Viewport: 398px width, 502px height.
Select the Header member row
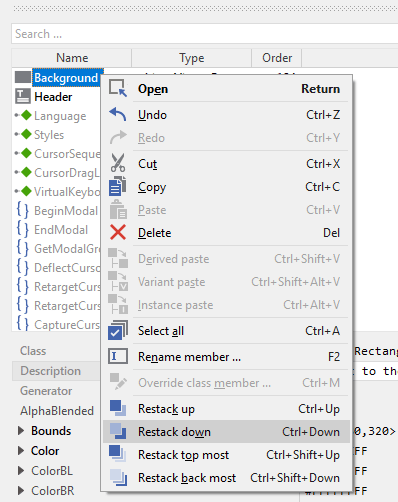coord(53,97)
